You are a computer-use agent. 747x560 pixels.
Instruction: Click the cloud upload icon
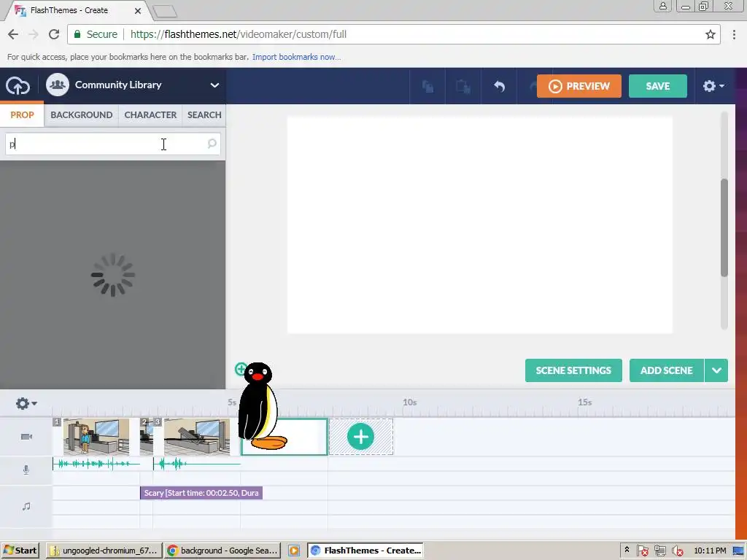18,86
